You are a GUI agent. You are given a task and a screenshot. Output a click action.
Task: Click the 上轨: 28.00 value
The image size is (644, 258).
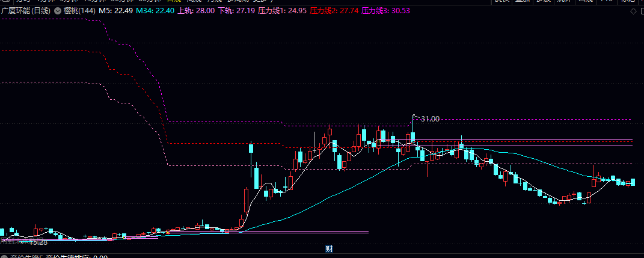(x=196, y=11)
